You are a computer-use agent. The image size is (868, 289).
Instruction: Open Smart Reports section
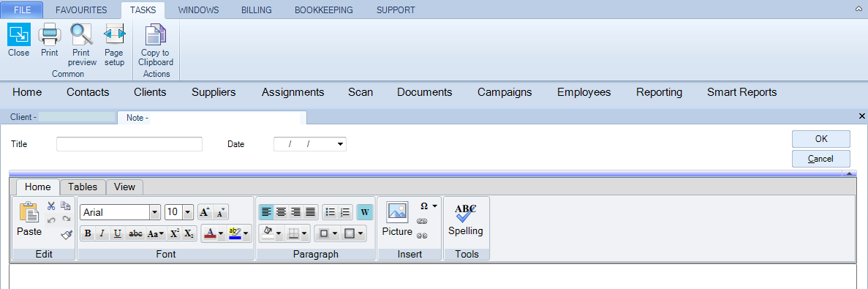[x=741, y=92]
